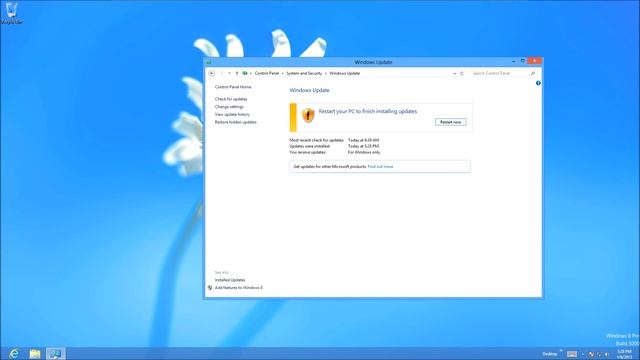
Task: Open recent locations dropdown arrow
Action: 229,73
